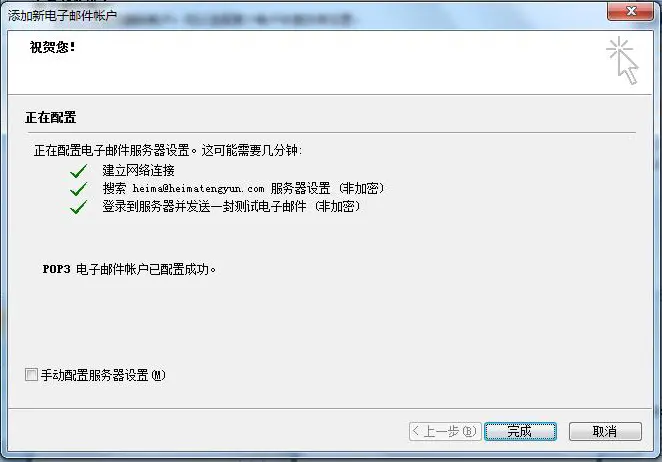
Task: Go back with the 上一步(B) button
Action: [445, 431]
